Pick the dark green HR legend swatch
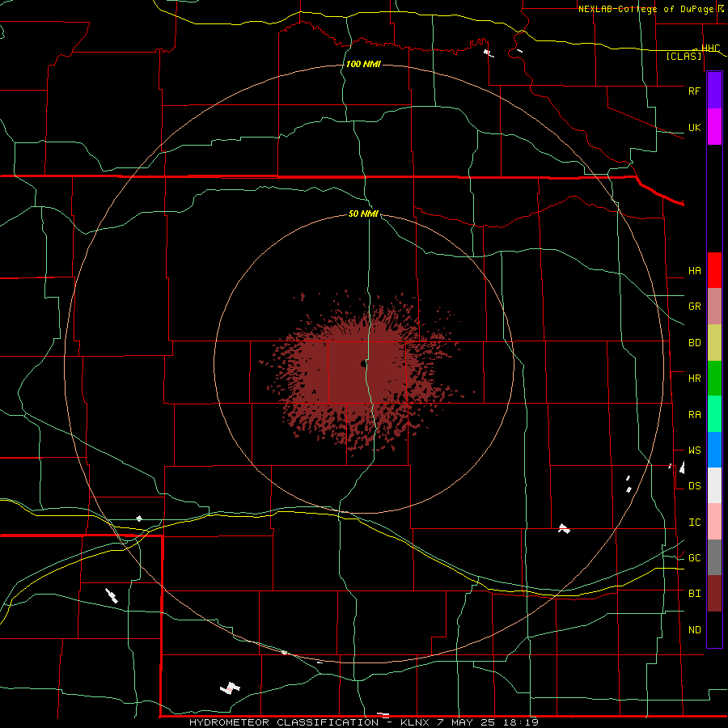The image size is (728, 728). click(714, 379)
